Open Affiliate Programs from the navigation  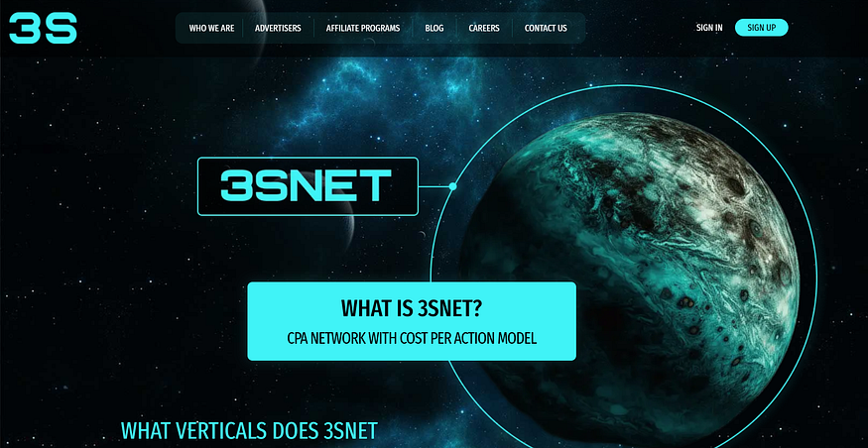(x=363, y=28)
